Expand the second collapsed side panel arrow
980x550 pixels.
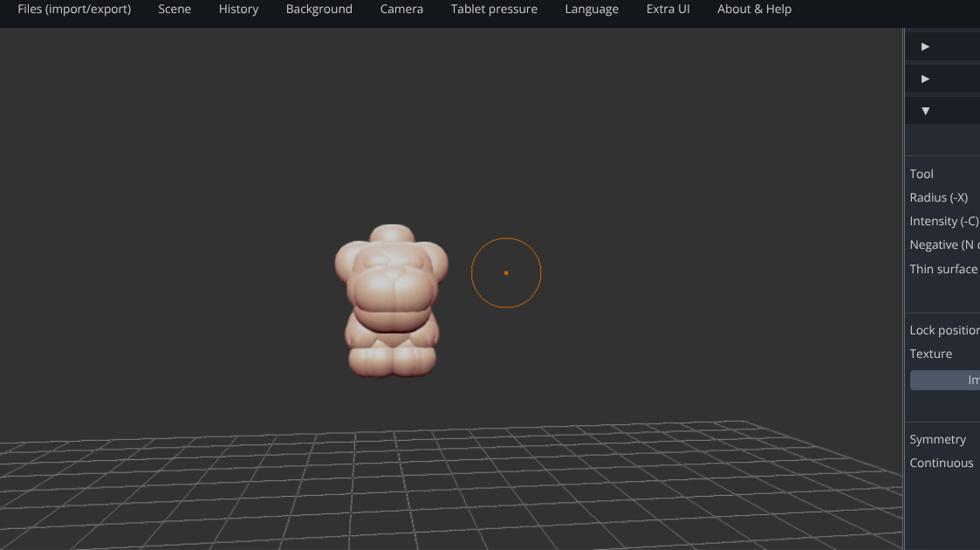coord(926,79)
